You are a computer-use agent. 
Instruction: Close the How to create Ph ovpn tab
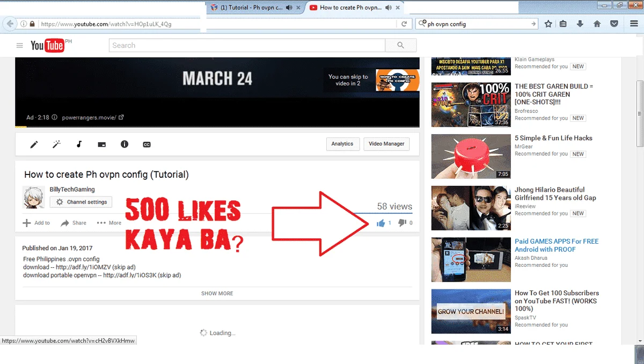click(398, 8)
